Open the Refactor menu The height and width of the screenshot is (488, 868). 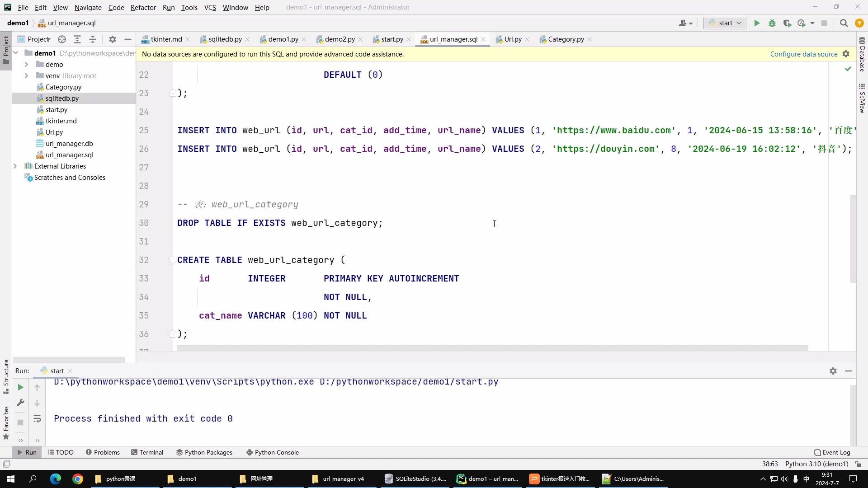(143, 7)
